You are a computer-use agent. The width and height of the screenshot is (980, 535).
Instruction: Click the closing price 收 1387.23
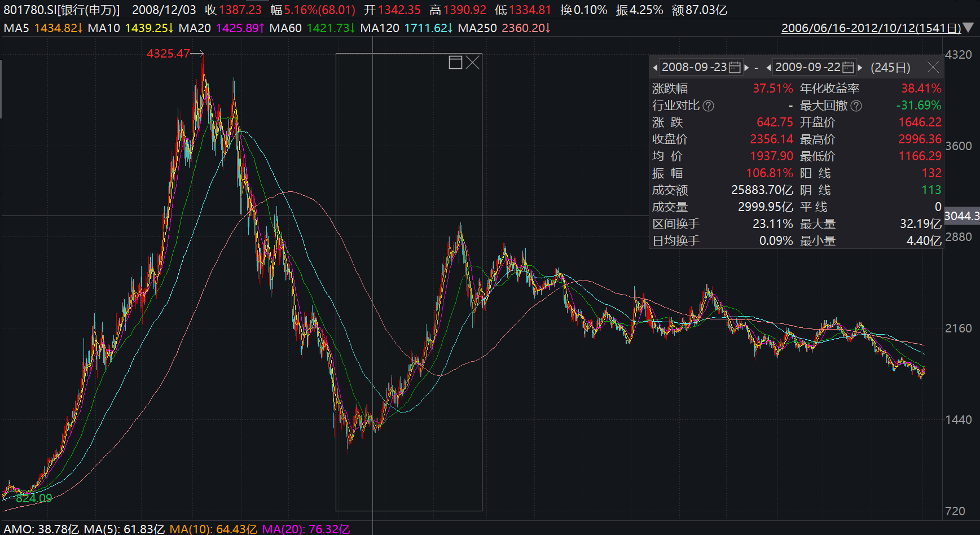pos(233,10)
